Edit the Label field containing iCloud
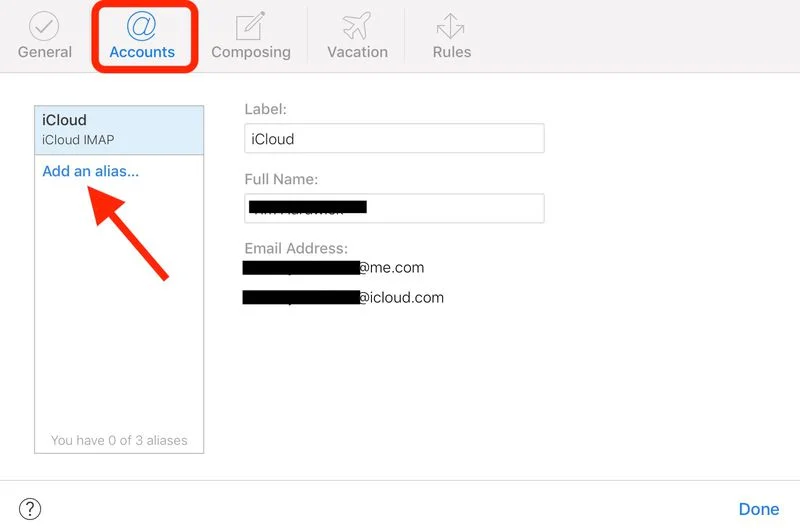Screen dimensions: 800x532 tap(394, 138)
